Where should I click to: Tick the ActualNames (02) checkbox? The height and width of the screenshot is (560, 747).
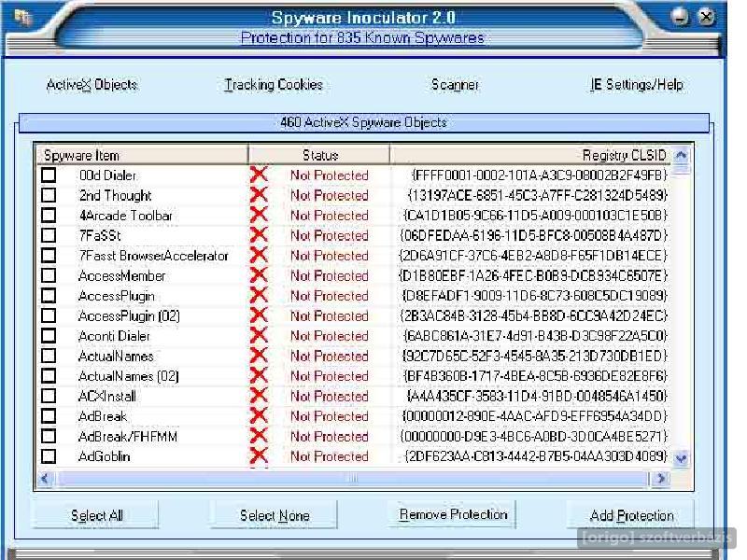tap(49, 376)
